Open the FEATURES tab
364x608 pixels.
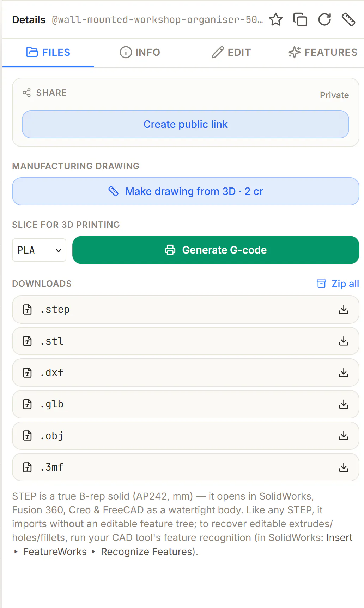pos(323,52)
